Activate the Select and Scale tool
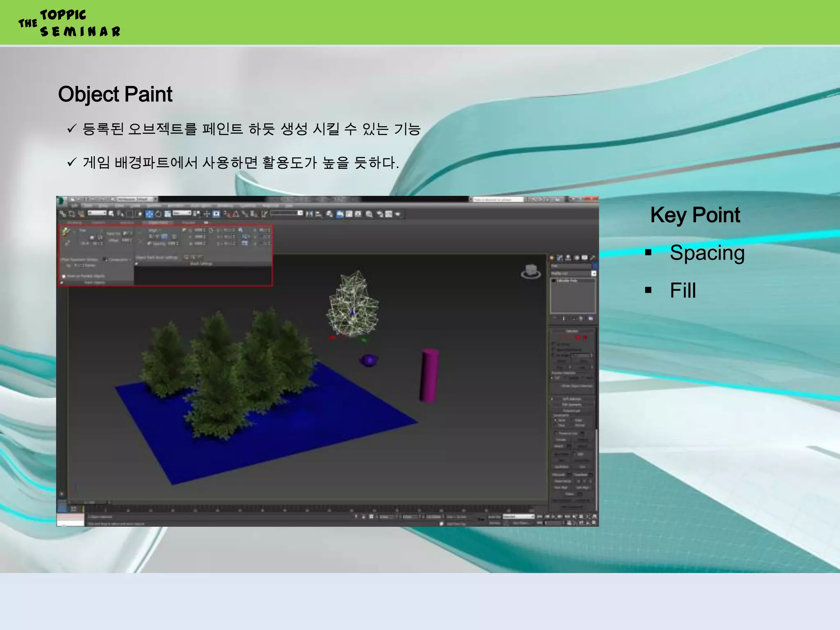 click(168, 214)
